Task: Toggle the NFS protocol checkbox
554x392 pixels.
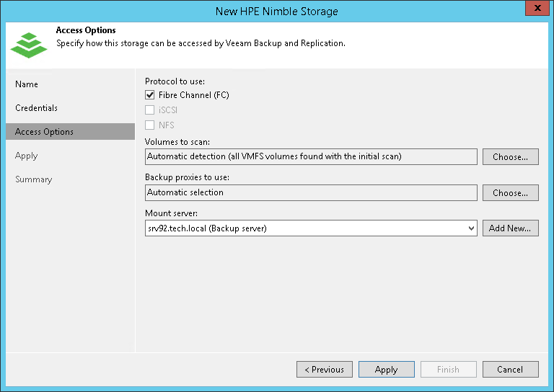Action: click(x=150, y=125)
